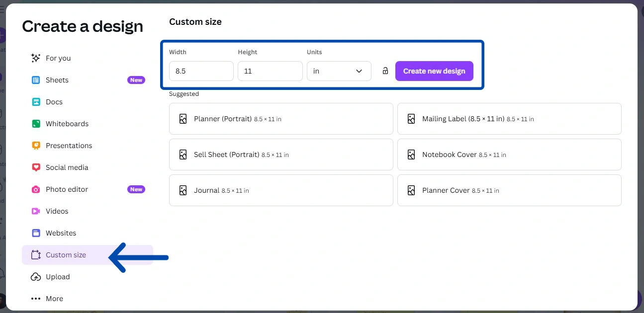Open the Presentations category
644x313 pixels.
[88, 146]
